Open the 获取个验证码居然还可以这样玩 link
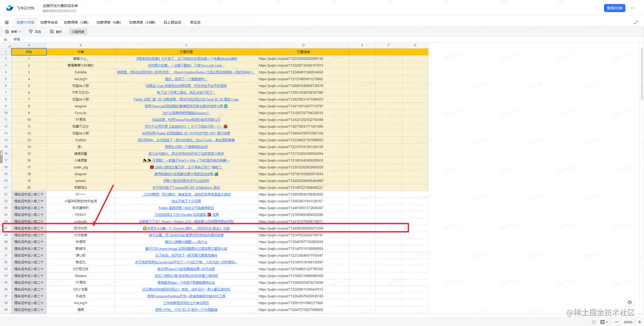Screen dimensions: 644x326 coord(186,181)
